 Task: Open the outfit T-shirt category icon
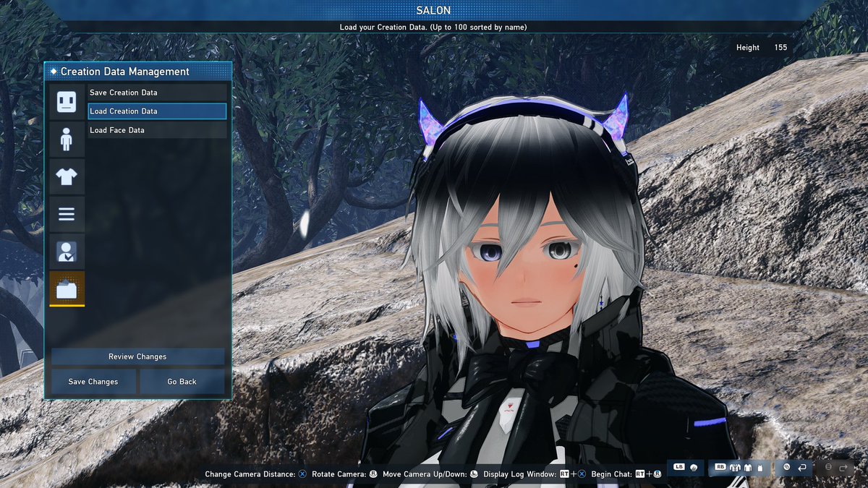point(67,176)
